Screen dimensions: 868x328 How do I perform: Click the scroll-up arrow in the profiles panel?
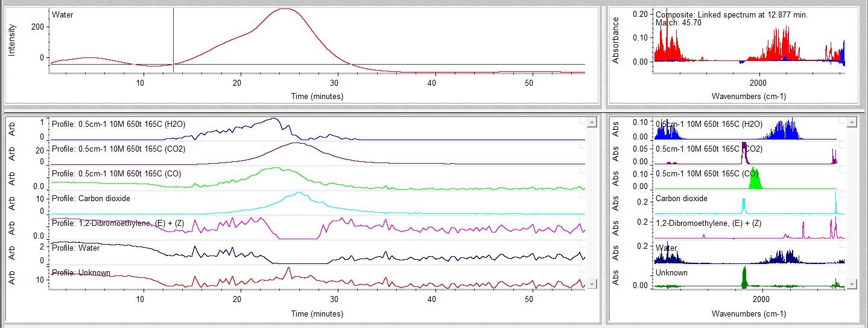(x=591, y=123)
